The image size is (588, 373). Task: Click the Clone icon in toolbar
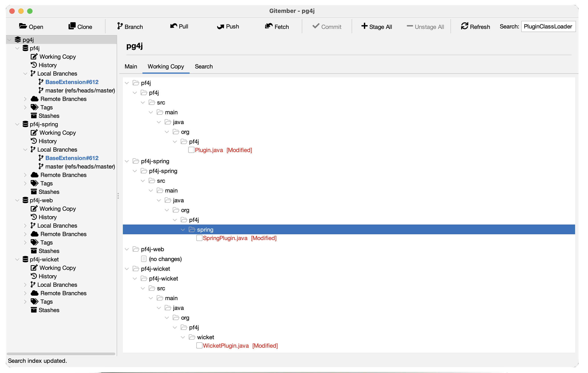pyautogui.click(x=72, y=26)
